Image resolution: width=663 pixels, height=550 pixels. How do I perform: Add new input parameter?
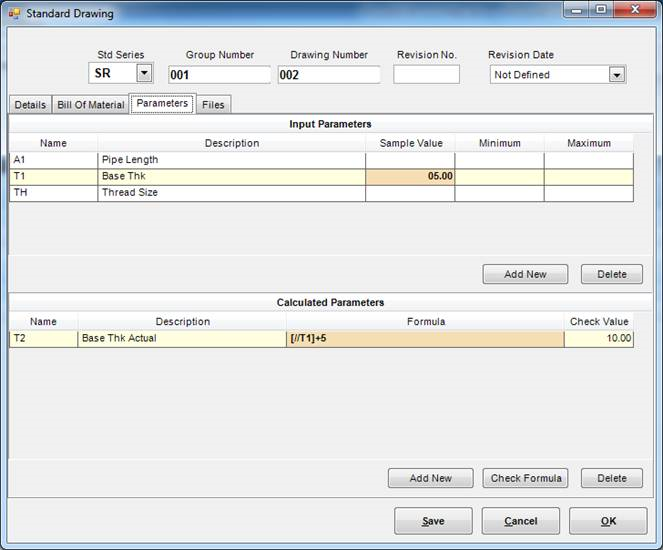pos(525,274)
